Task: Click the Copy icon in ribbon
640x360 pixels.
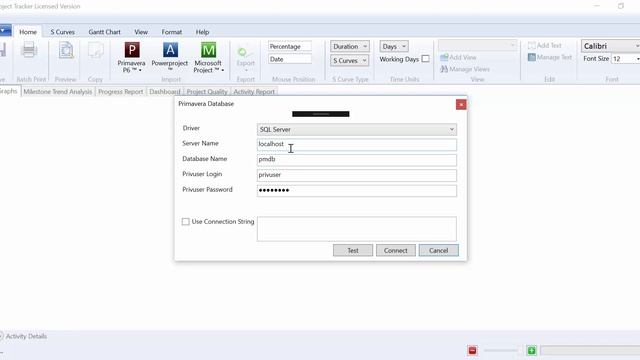Action: [96, 50]
